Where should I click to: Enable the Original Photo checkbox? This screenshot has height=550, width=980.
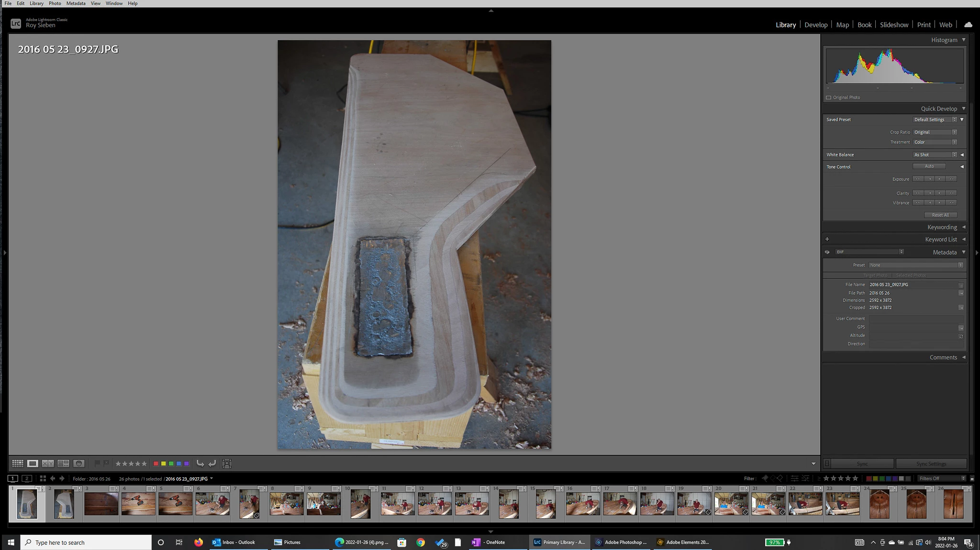829,98
